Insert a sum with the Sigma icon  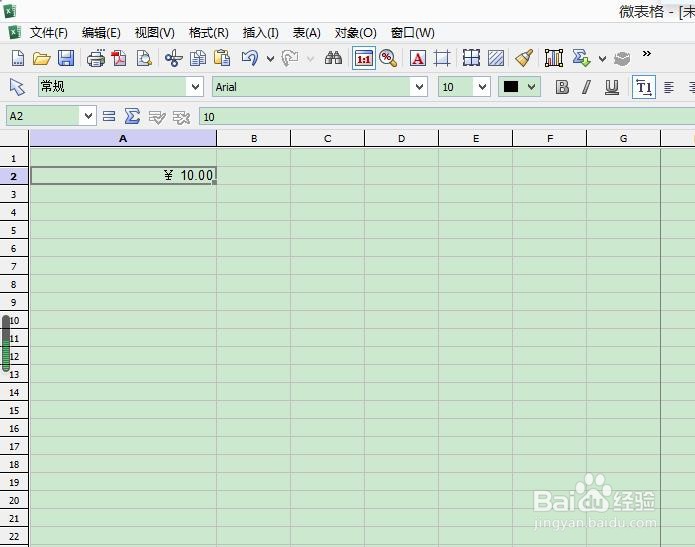[132, 117]
